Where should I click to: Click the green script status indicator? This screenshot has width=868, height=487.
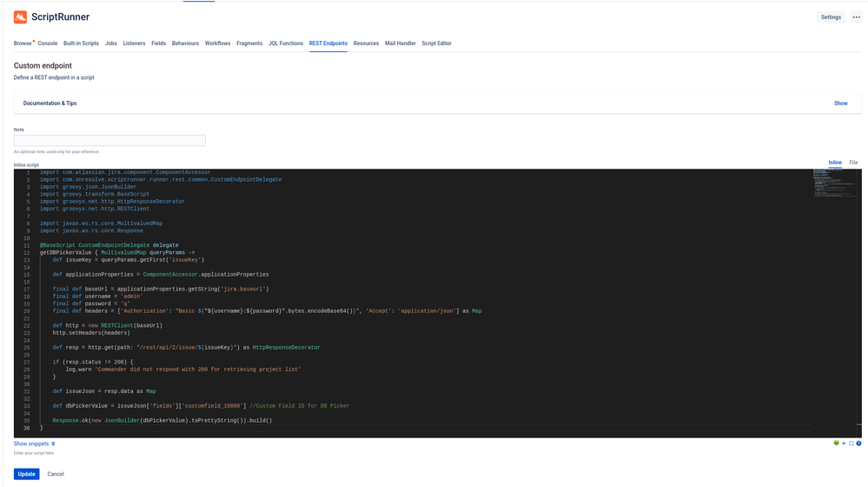click(836, 443)
